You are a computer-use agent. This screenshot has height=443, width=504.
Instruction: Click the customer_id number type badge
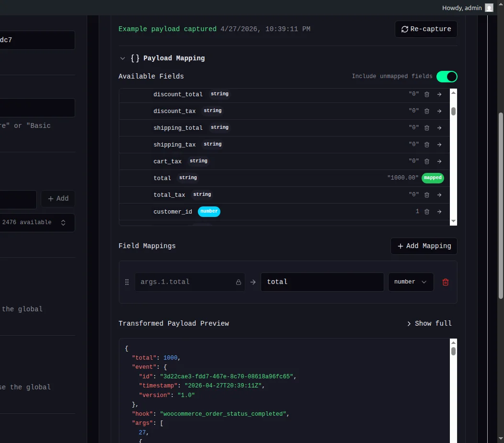pyautogui.click(x=209, y=211)
